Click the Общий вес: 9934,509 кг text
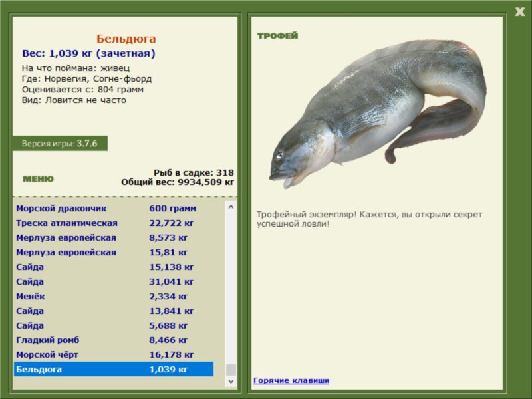Screen dimensions: 532x399 click(178, 182)
